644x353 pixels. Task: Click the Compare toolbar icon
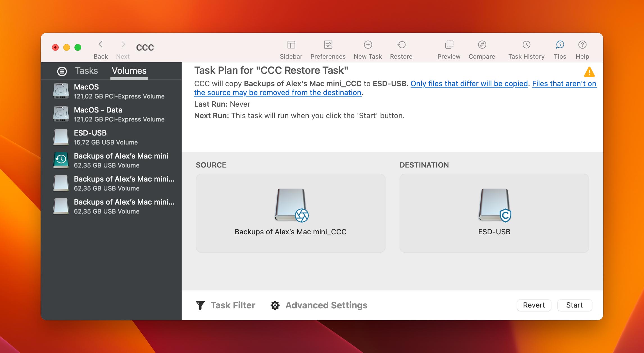pos(482,45)
